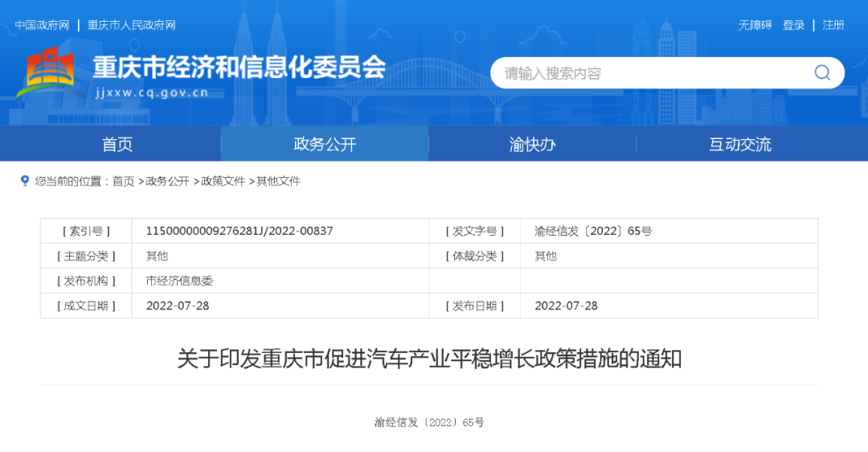This screenshot has width=868, height=452.
Task: Click the 体裁分类 value 其他
Action: coord(546,256)
